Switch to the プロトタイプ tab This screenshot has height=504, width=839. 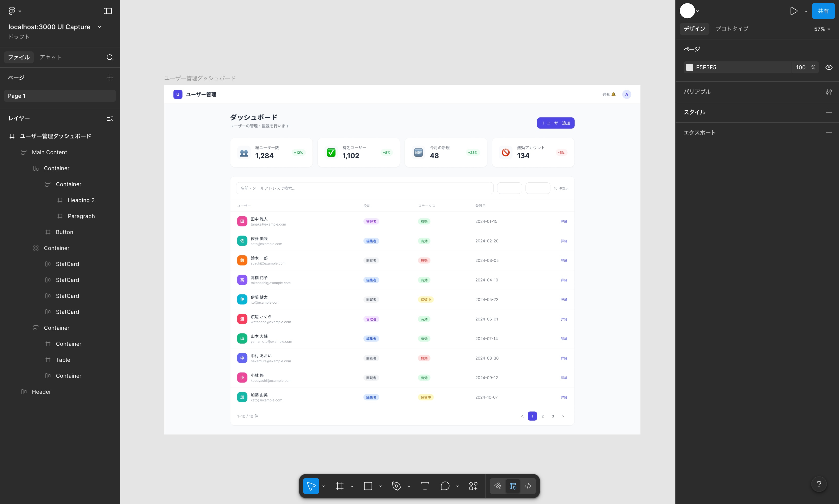coord(732,29)
